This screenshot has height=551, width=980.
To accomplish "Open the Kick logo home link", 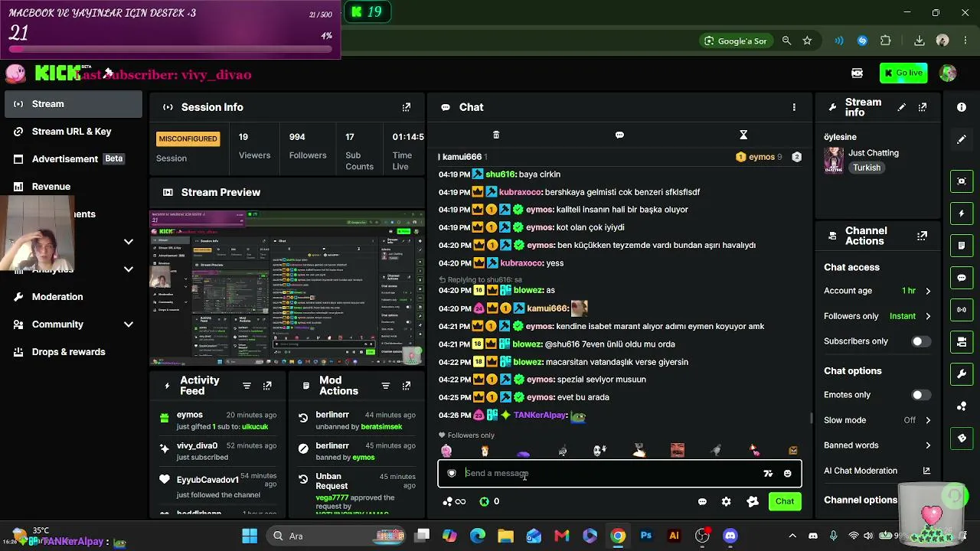I will [x=57, y=73].
